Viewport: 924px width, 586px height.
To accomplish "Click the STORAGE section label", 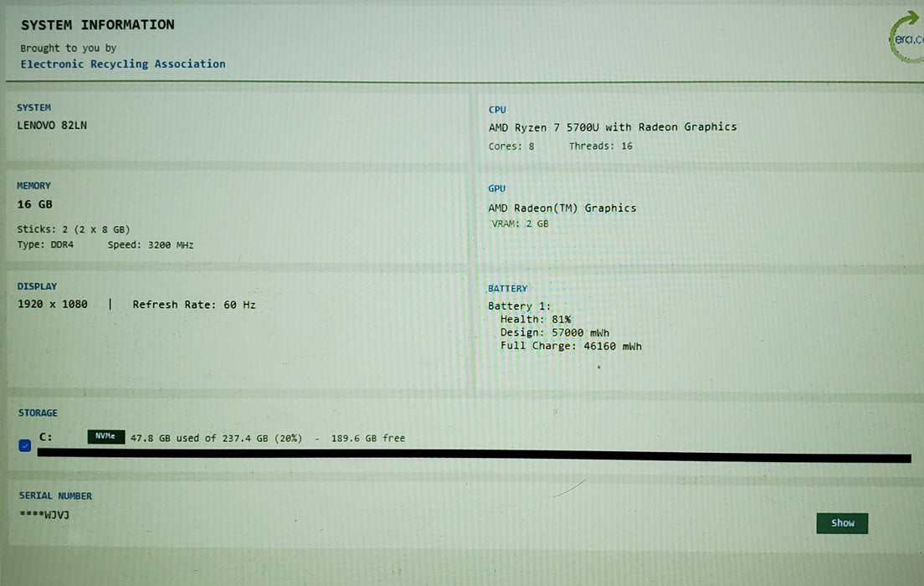I will 38,414.
